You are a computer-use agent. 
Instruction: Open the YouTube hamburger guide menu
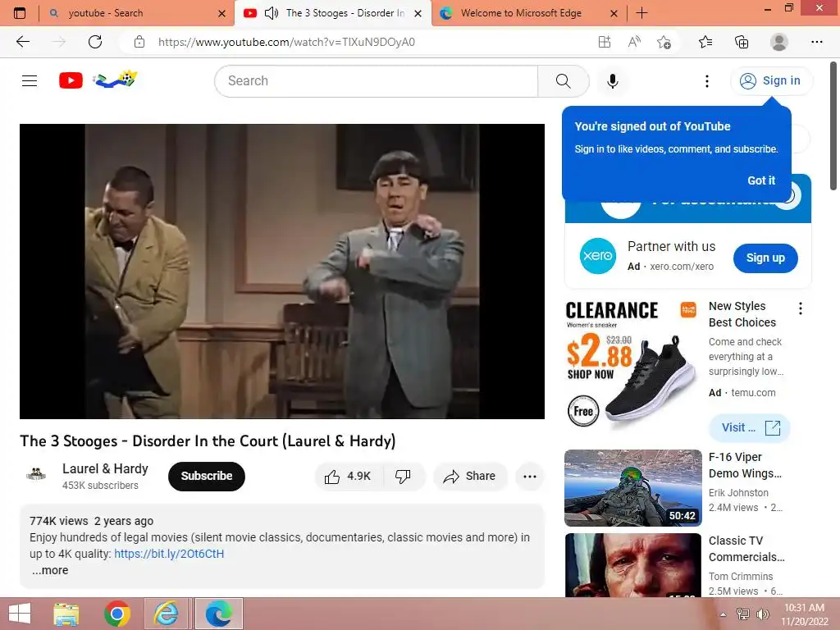point(30,81)
